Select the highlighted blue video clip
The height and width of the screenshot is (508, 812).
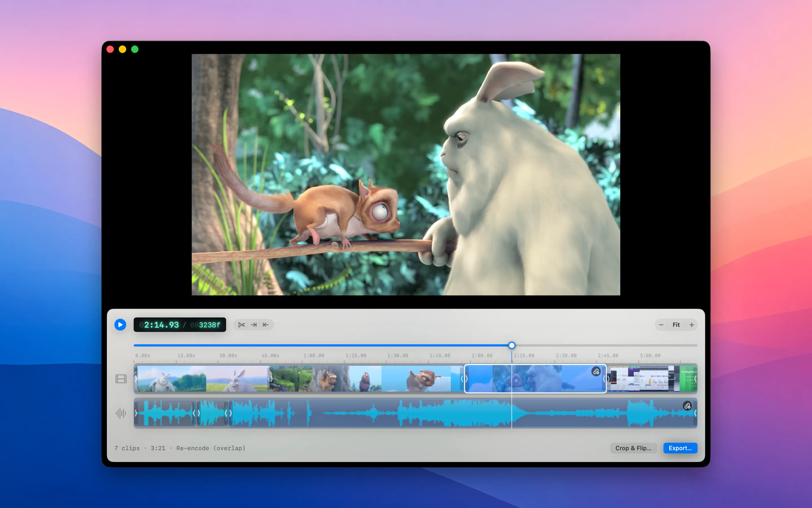coord(535,379)
